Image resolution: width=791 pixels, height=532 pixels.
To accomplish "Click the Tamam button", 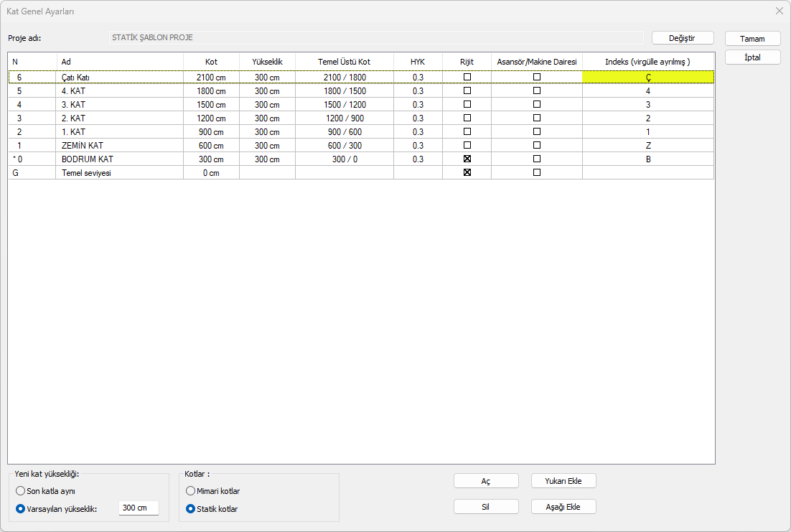I will click(752, 39).
